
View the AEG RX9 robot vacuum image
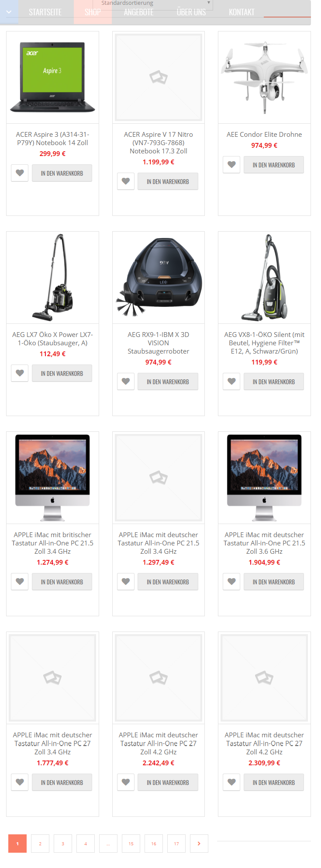(159, 278)
